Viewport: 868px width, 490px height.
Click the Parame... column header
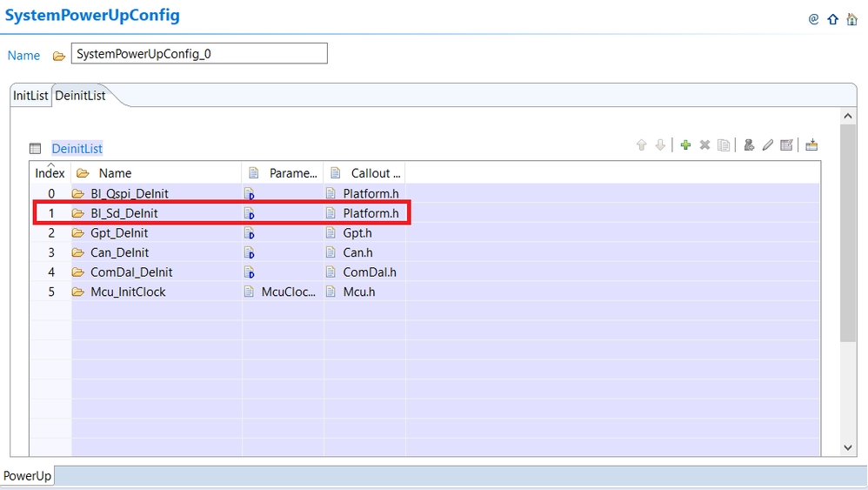[x=283, y=172]
